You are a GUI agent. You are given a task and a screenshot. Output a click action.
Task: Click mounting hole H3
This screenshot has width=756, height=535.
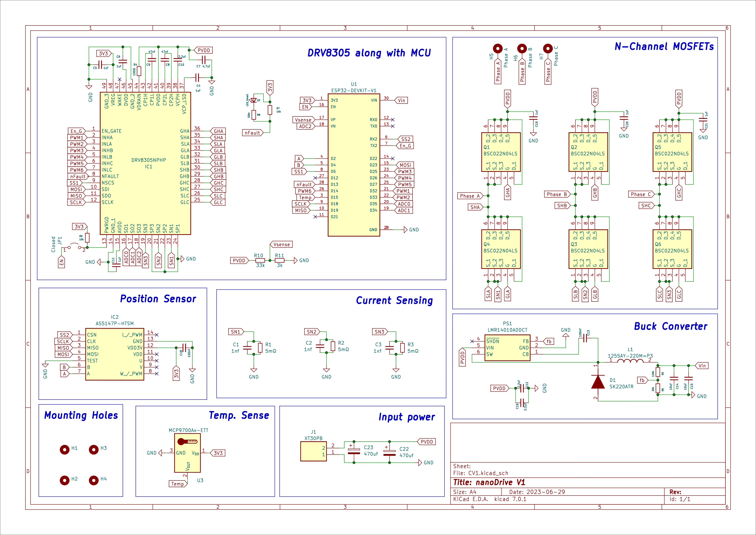click(x=94, y=450)
